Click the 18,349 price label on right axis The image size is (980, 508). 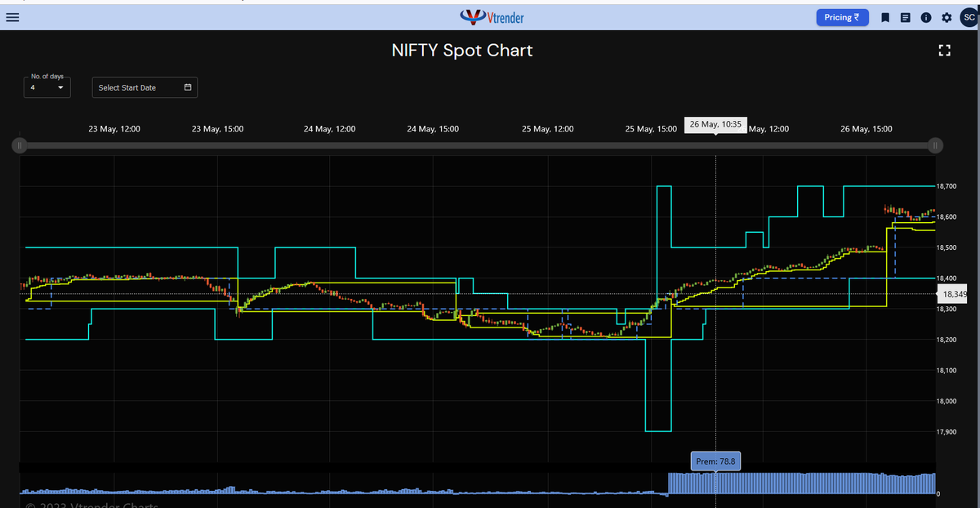(954, 293)
